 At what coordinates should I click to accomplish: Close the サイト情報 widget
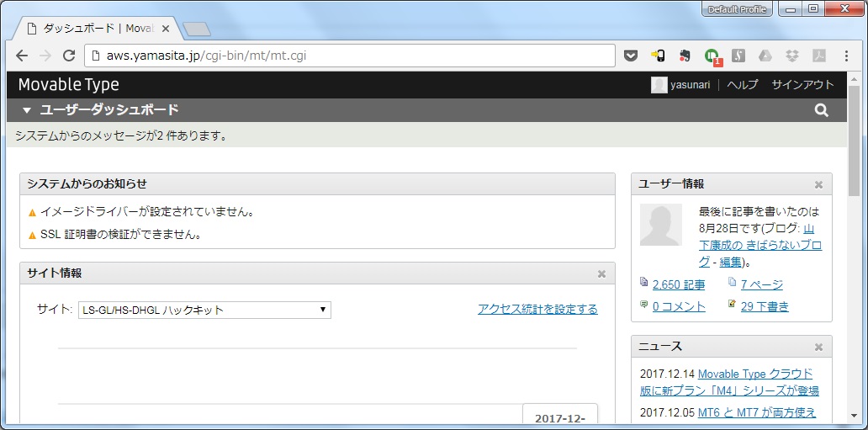pos(601,273)
